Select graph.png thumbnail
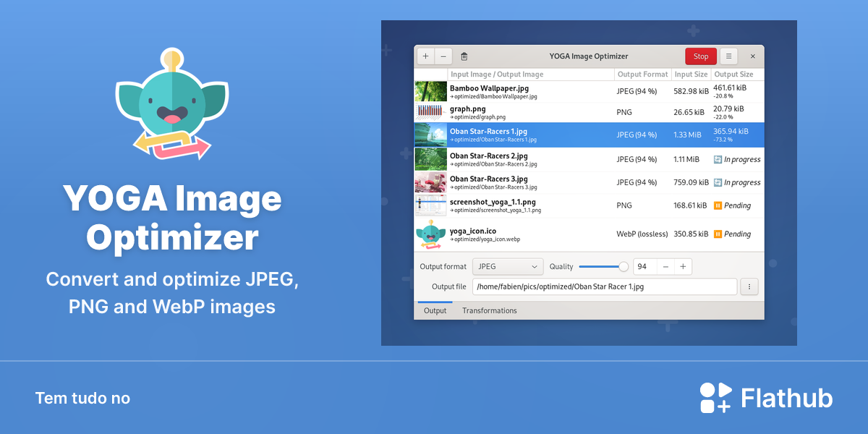This screenshot has height=434, width=868. click(x=431, y=112)
